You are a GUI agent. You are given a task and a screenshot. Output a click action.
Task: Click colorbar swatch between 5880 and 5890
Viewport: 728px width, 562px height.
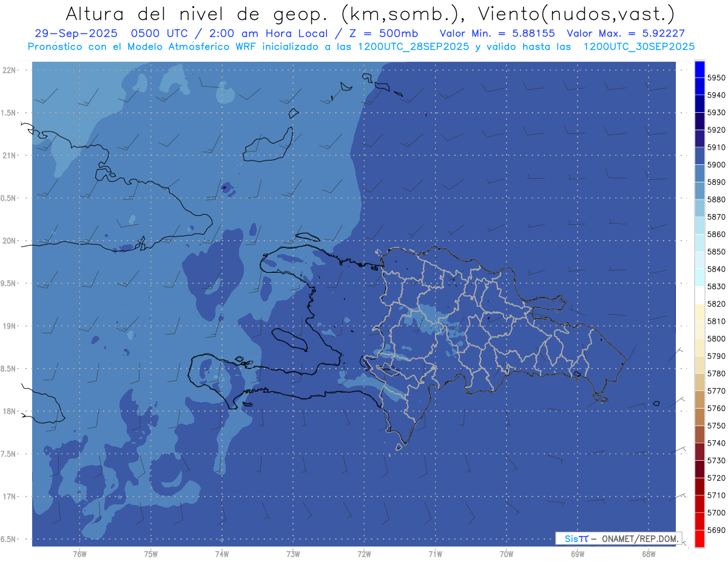[x=699, y=190]
